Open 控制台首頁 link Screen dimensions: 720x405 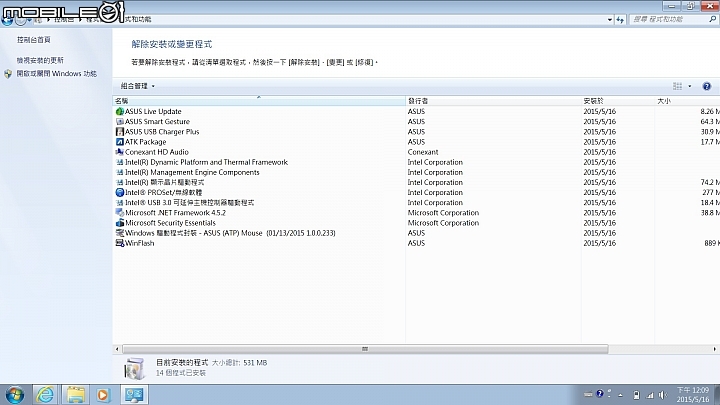pos(34,40)
